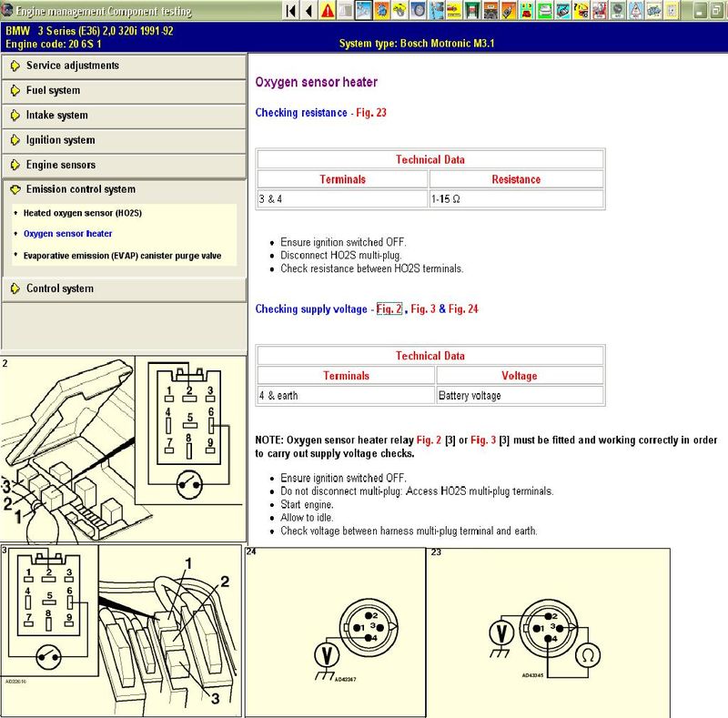Select the tyre wheel toolbar icon
Screen dimensions: 728x718
click(x=417, y=10)
